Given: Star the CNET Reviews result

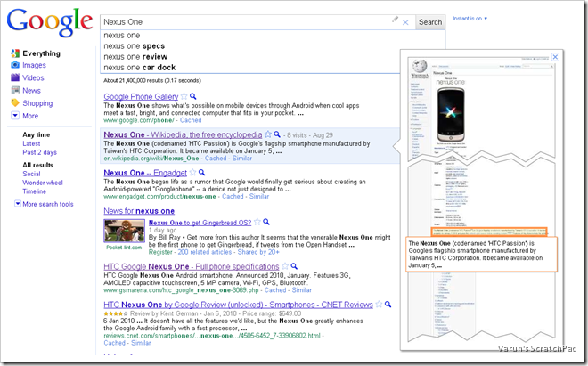Looking at the screenshot, I should click(x=379, y=305).
